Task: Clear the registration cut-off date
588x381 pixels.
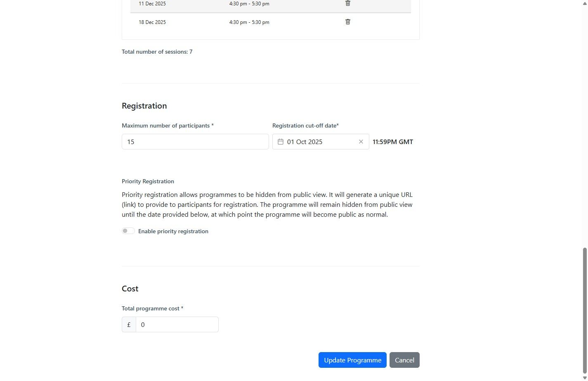Action: tap(361, 142)
